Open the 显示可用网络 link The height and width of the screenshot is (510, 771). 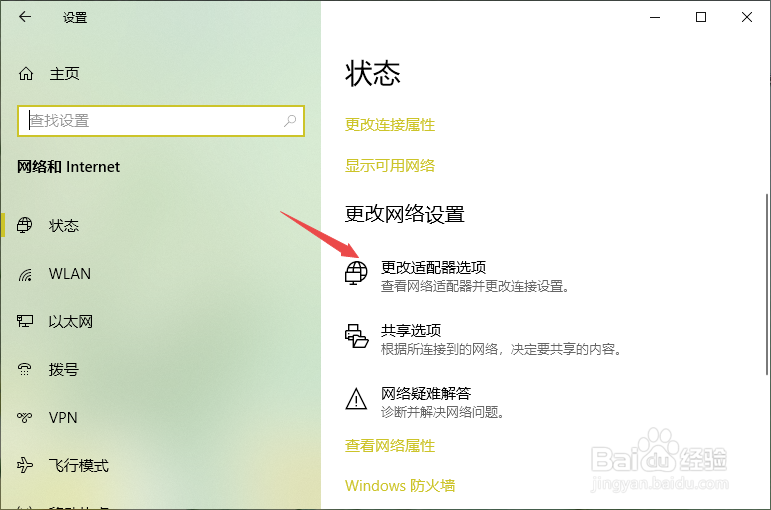[x=390, y=166]
